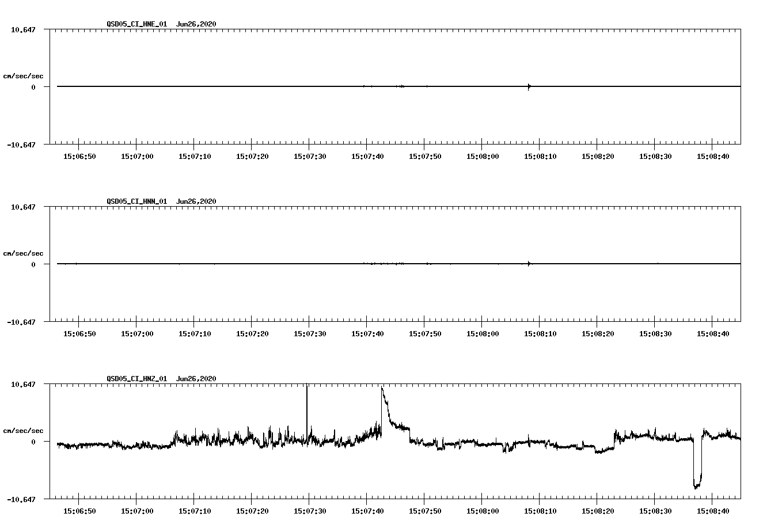Click the -10.647 bottom label of HNE plot
This screenshot has width=782, height=532.
tap(21, 145)
